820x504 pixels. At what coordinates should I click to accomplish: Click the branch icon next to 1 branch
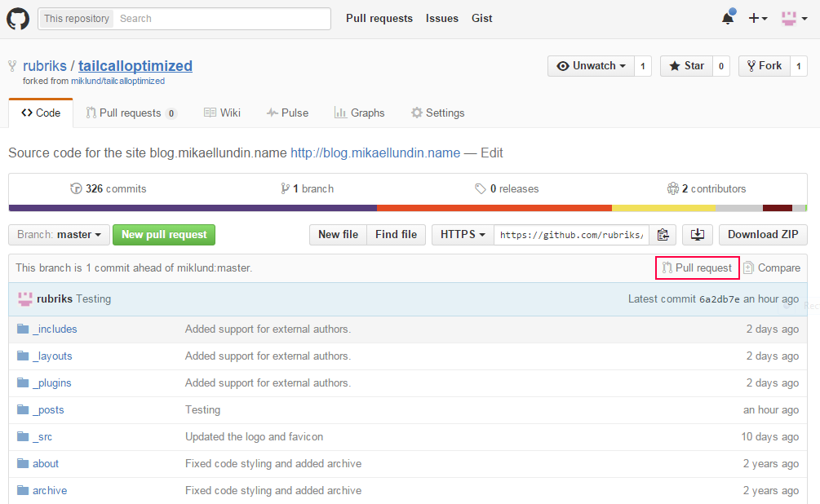point(285,188)
